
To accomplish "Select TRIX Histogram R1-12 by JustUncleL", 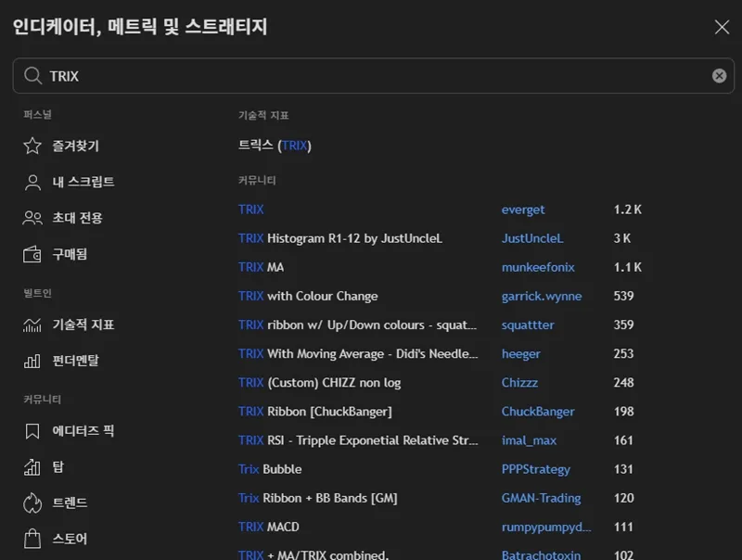I will (x=340, y=238).
